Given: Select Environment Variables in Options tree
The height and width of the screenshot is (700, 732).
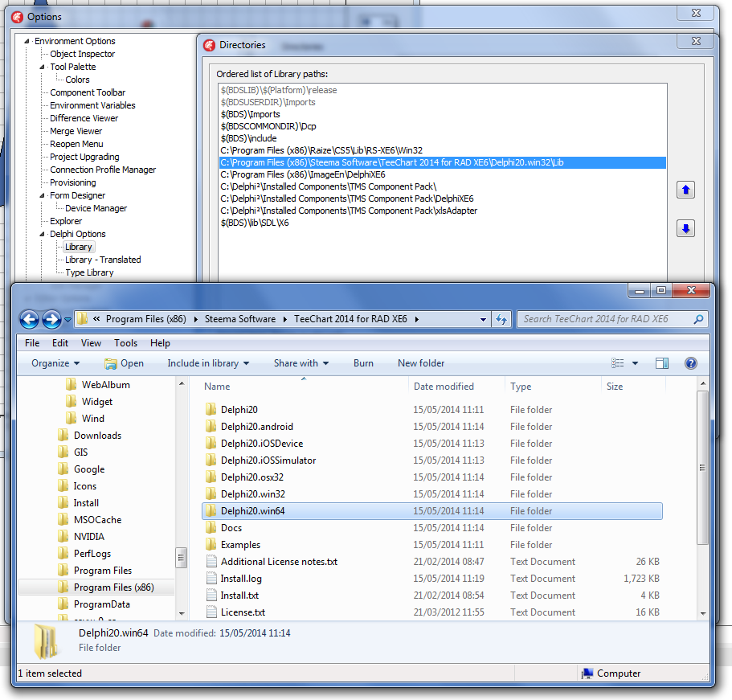Looking at the screenshot, I should [x=92, y=105].
